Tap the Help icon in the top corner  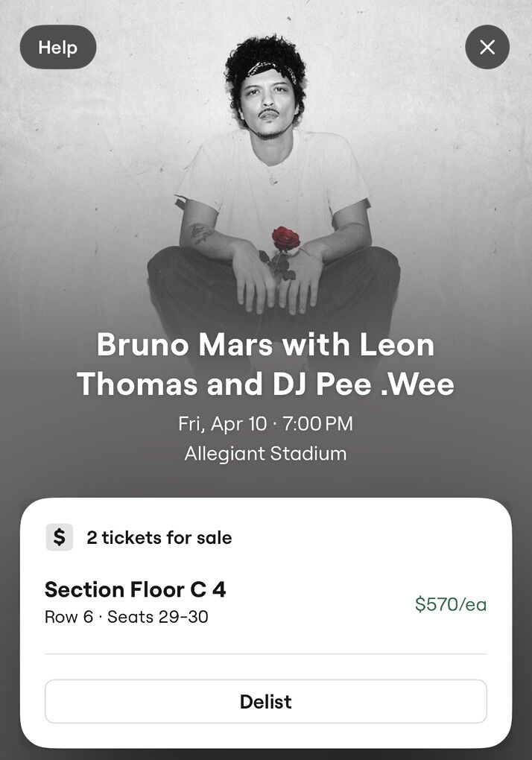pos(57,47)
